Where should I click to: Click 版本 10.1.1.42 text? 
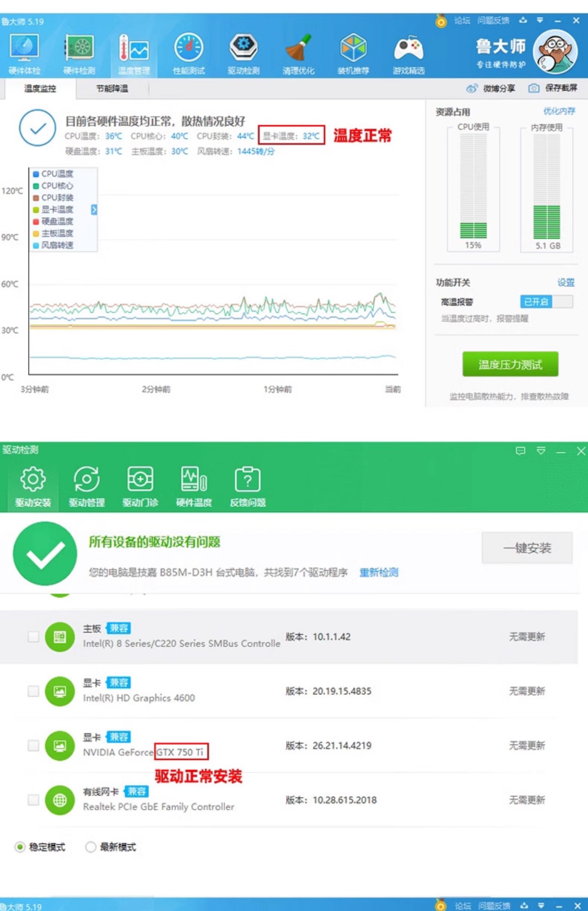coord(318,636)
